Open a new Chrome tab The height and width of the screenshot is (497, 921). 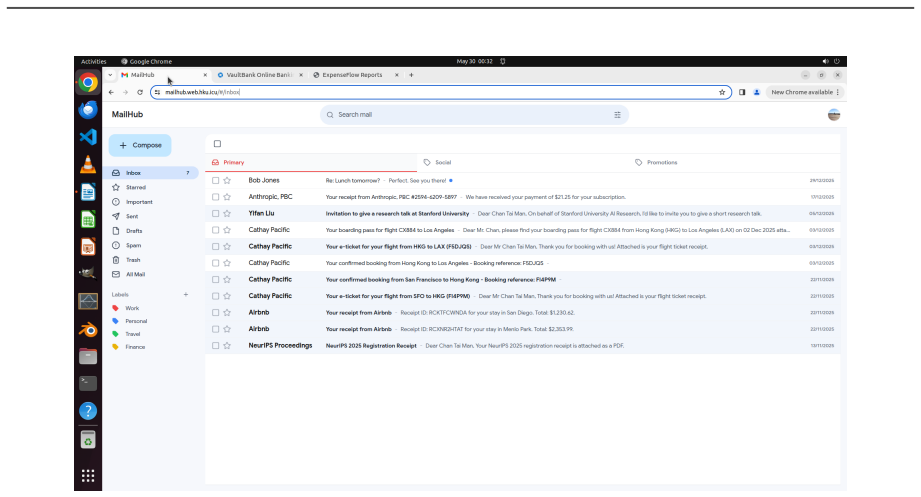tap(411, 75)
